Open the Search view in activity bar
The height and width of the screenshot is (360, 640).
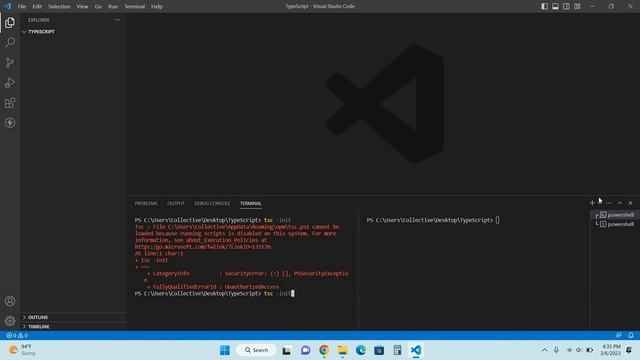pos(10,42)
